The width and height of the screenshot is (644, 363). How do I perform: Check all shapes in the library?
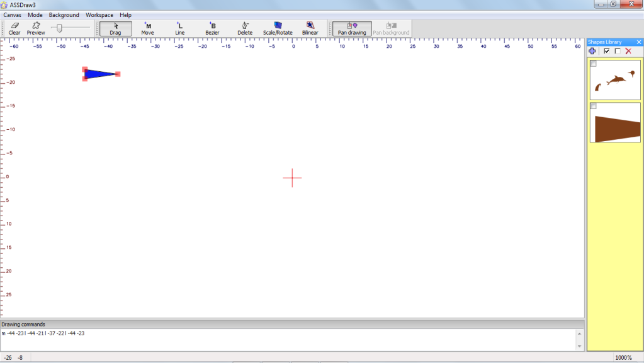607,51
